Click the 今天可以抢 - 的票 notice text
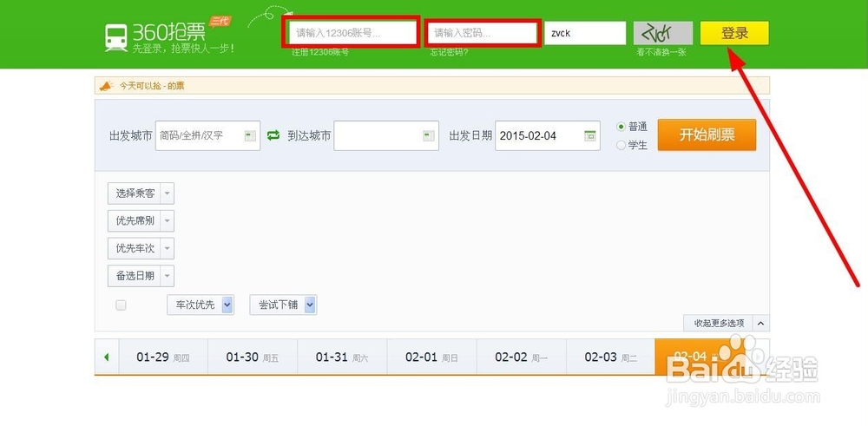Screen dimensions: 868x426 tap(152, 86)
